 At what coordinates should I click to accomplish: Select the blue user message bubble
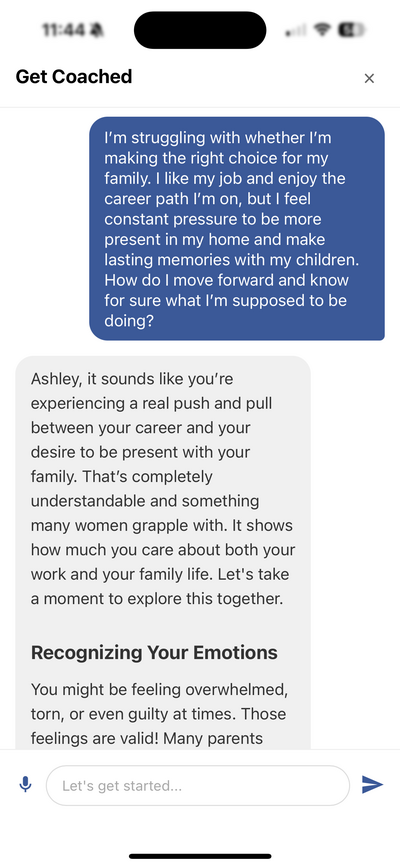pos(237,228)
